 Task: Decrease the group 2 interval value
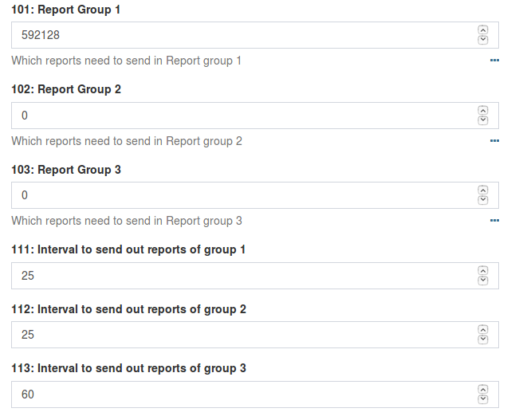tap(482, 340)
